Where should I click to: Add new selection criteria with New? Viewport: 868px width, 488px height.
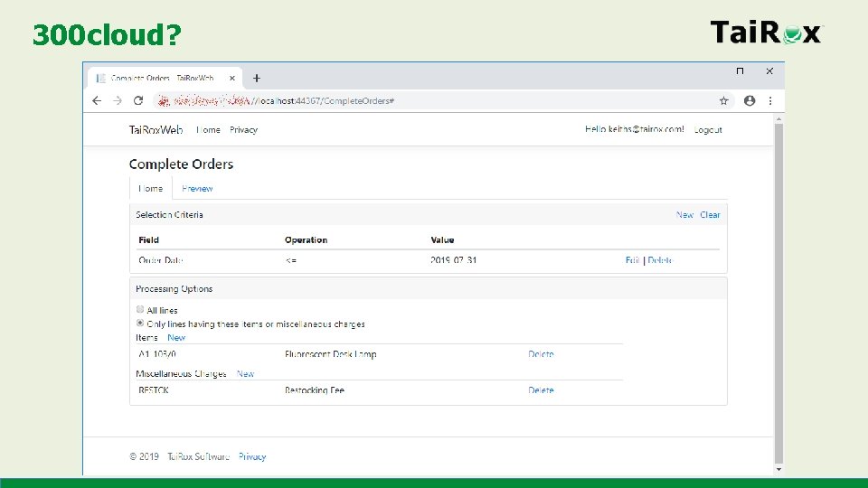coord(684,215)
